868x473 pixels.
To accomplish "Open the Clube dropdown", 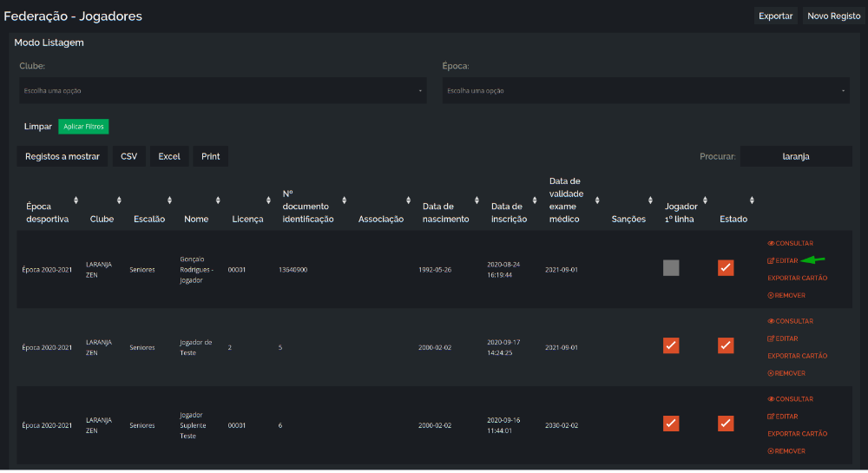I will coord(222,91).
